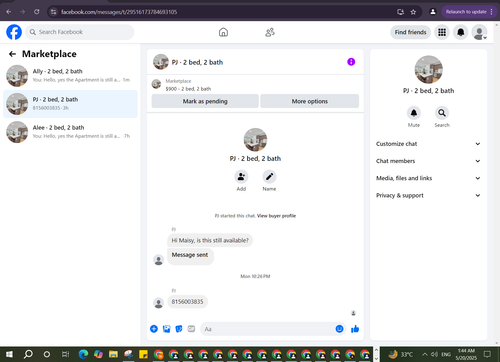Expand Customize chat section
Viewport: 500px width, 362px height.
pyautogui.click(x=428, y=144)
